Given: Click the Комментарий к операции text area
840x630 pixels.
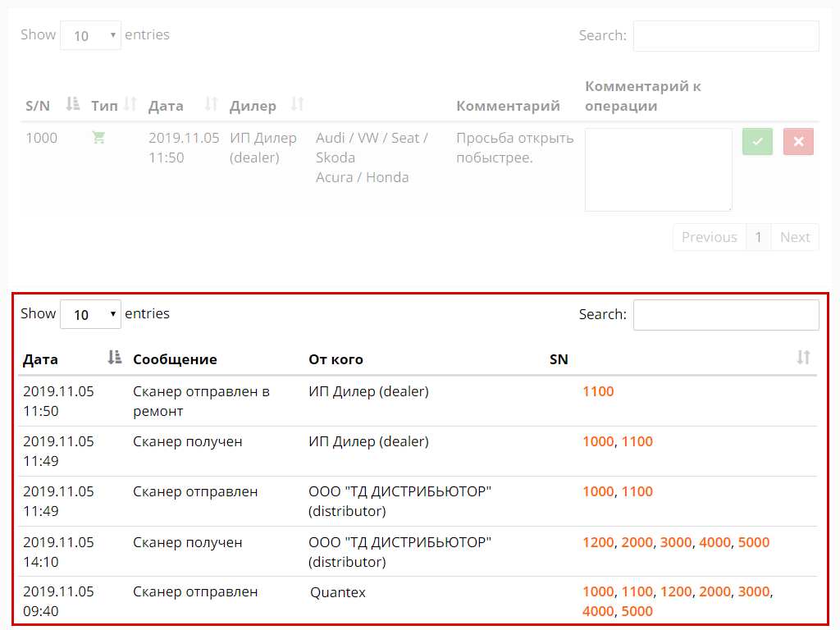Looking at the screenshot, I should (x=658, y=169).
